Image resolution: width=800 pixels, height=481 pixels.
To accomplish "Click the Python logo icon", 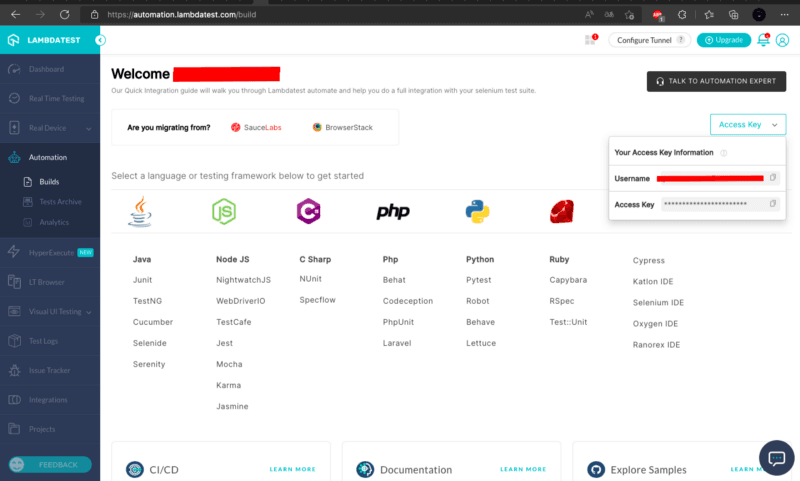I will pos(477,211).
